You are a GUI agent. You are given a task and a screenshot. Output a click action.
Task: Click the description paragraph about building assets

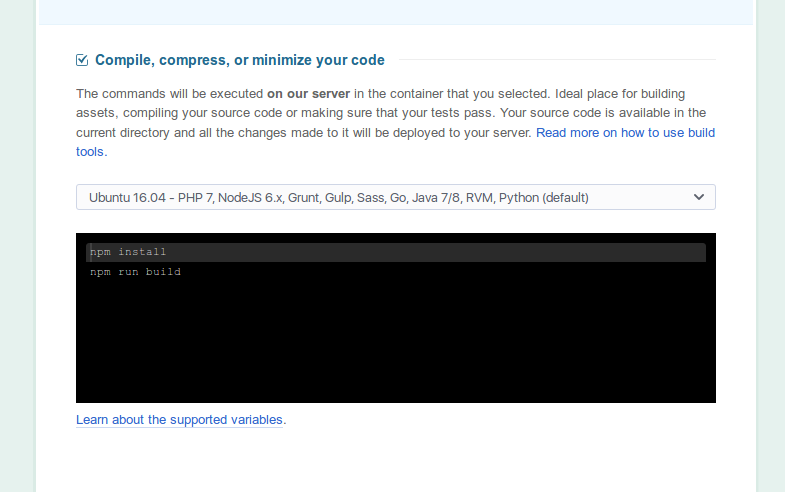coord(300,113)
